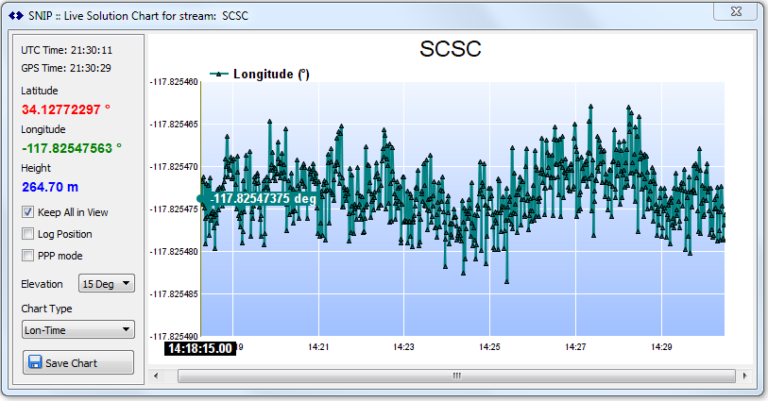The height and width of the screenshot is (401, 768).
Task: Turn on PPP mode checkbox
Action: point(28,256)
